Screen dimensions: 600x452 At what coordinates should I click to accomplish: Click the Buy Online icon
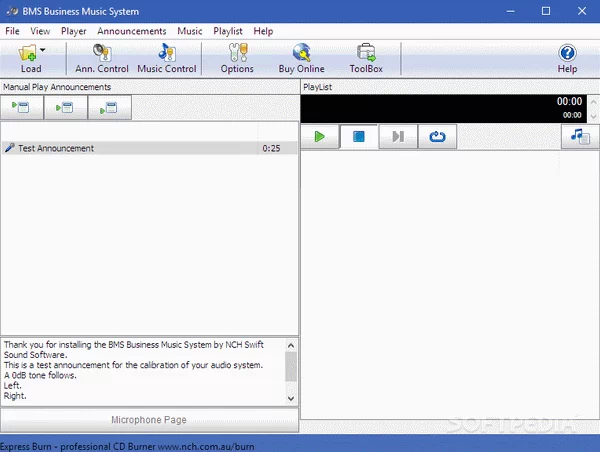(x=301, y=57)
